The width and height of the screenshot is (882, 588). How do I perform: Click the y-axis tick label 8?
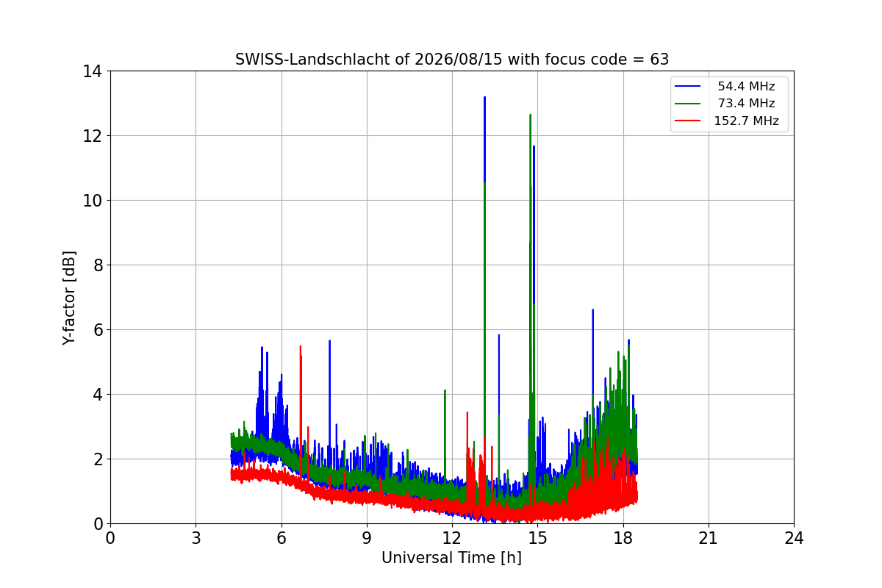[x=97, y=265]
